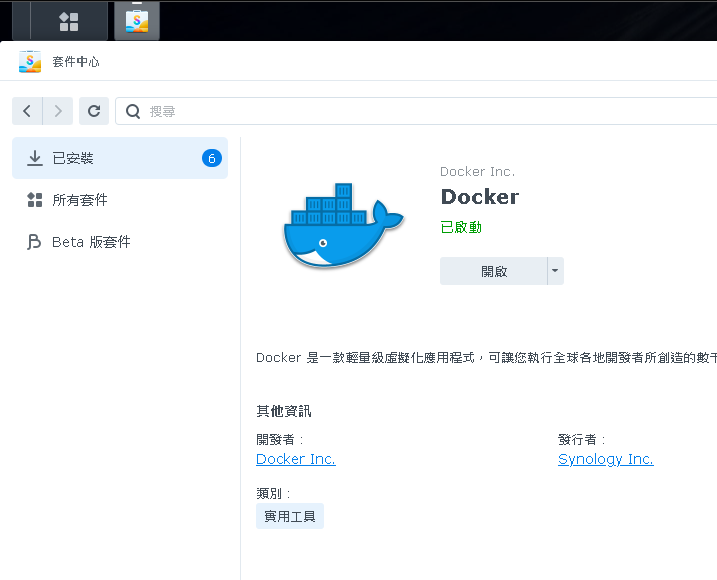
Task: Click the Package Center taskbar icon
Action: 136,20
